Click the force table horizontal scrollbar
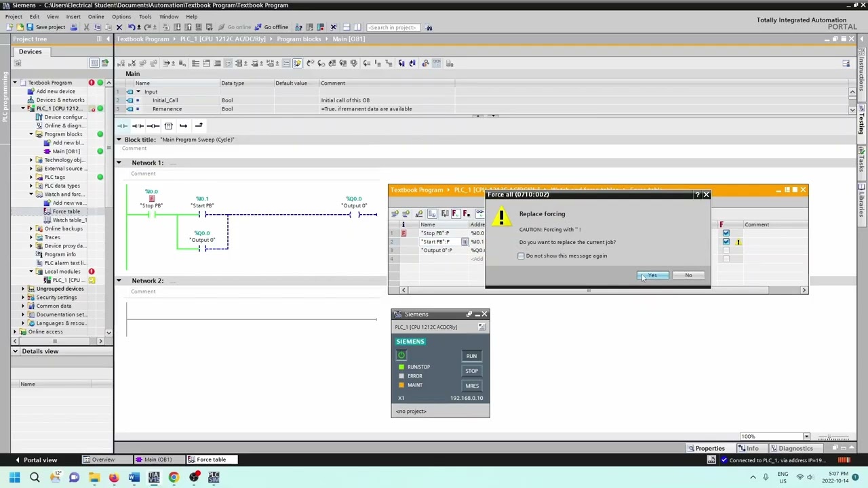This screenshot has height=488, width=868. coord(588,290)
